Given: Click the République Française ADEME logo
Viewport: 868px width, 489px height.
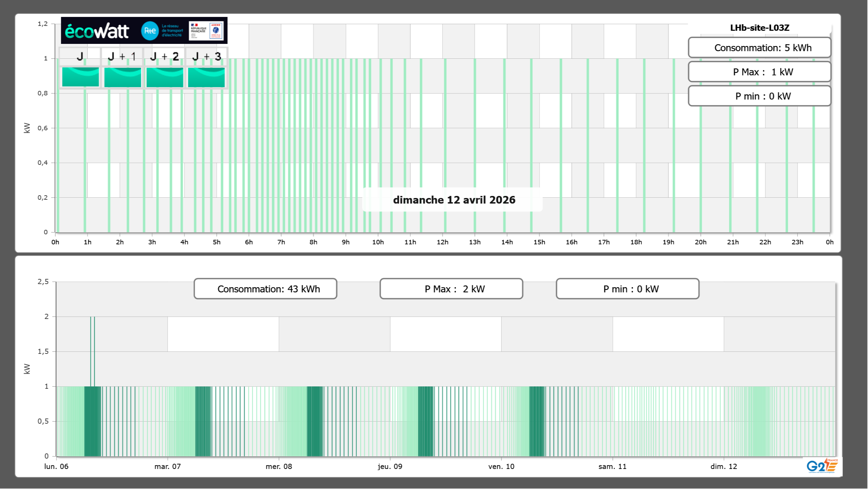Looking at the screenshot, I should click(x=206, y=31).
